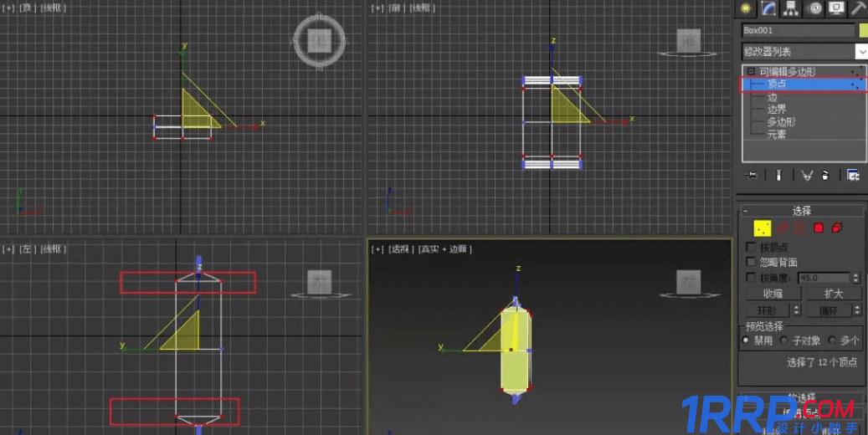Select the Vertex sub-object icon
Viewport: 868px width, 435px height.
763,228
